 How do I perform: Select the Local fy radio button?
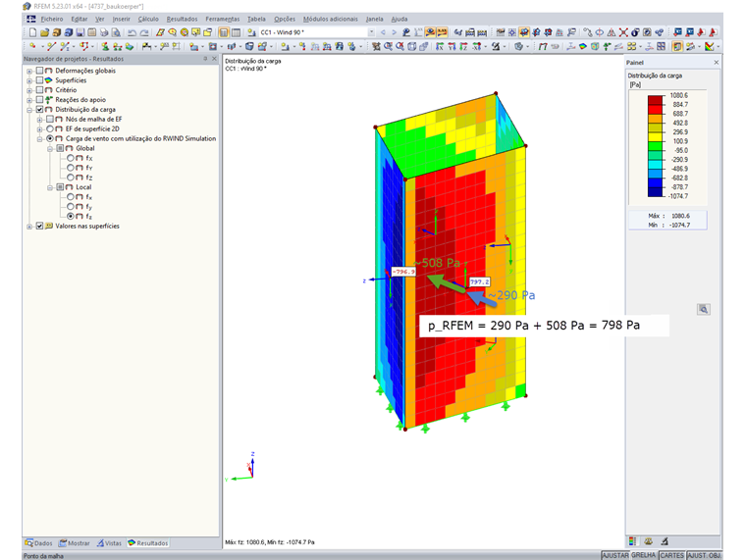click(x=70, y=206)
